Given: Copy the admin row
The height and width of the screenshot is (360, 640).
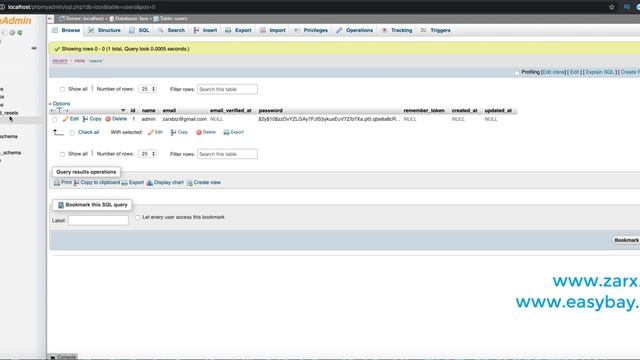Looking at the screenshot, I should point(92,119).
